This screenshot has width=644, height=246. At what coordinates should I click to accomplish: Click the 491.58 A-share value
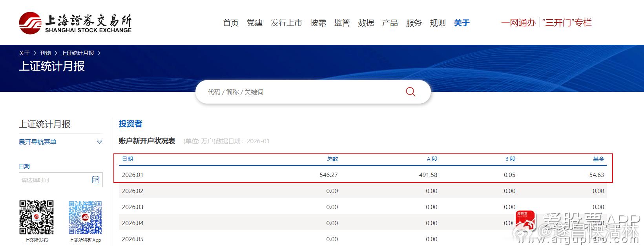(x=428, y=175)
